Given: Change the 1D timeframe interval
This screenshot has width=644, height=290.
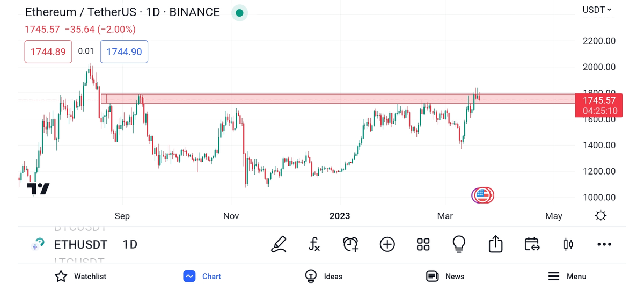Looking at the screenshot, I should point(130,244).
